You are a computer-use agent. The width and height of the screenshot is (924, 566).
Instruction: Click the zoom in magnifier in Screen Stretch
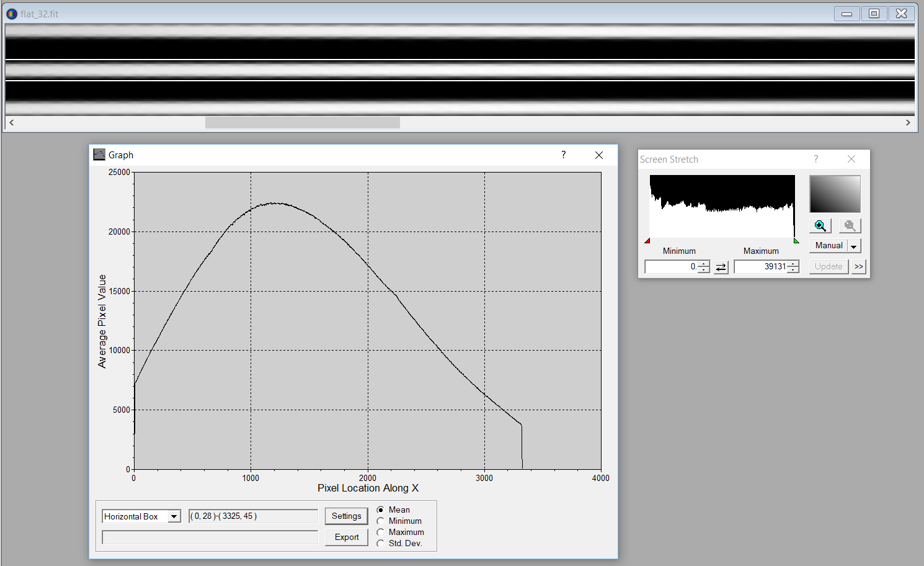(820, 226)
